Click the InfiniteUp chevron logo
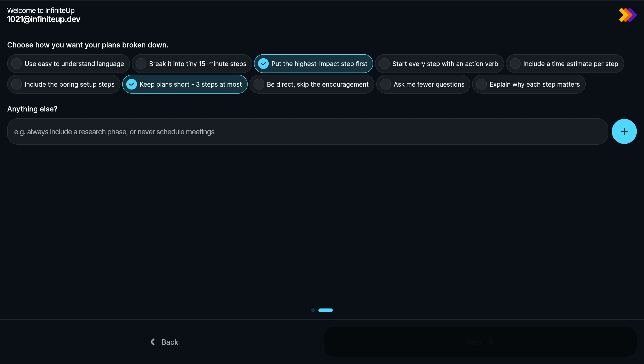 (x=627, y=15)
